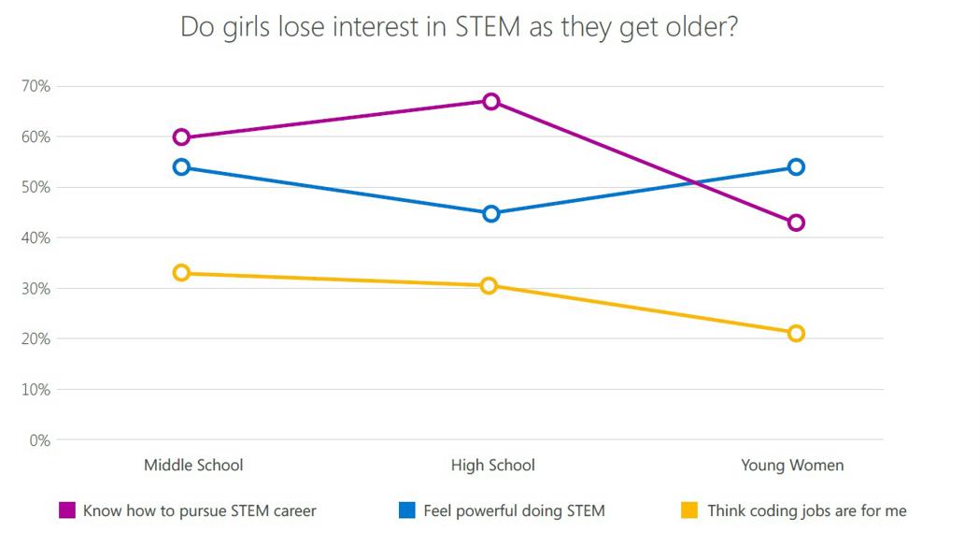Click the 'High School' axis label

click(492, 465)
